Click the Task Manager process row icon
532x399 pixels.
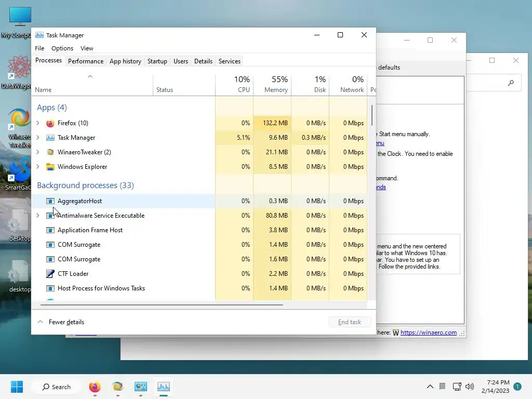click(50, 138)
